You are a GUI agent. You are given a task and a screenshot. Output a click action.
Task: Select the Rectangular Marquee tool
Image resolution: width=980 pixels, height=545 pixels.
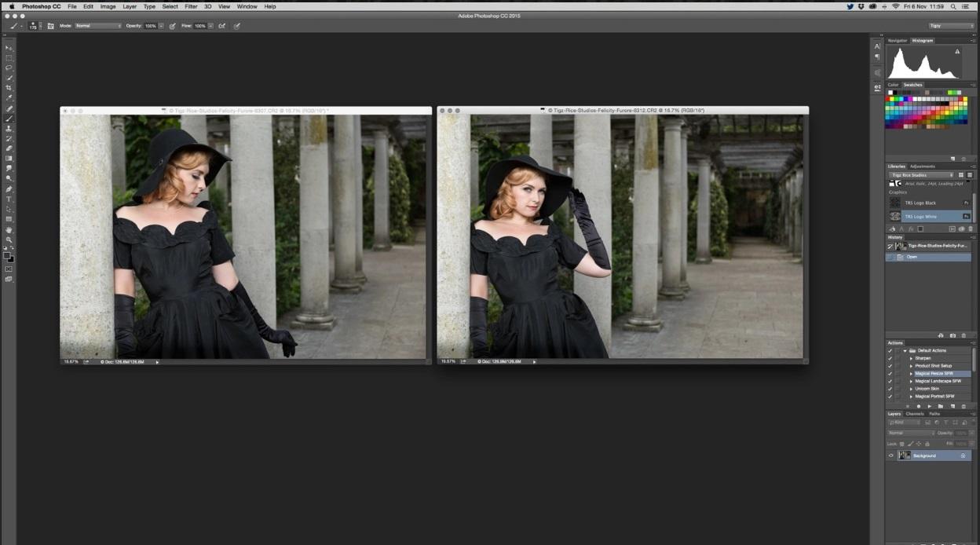[x=9, y=58]
